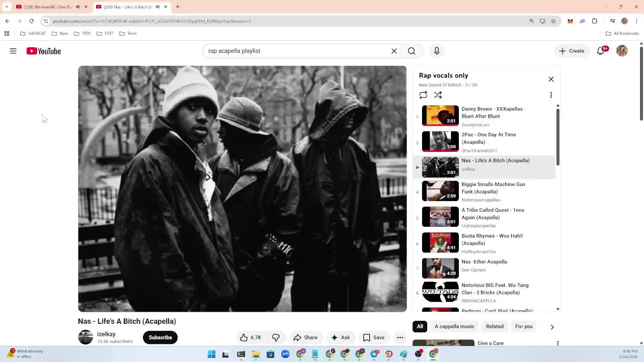Open YouTube account avatar menu

point(622,51)
